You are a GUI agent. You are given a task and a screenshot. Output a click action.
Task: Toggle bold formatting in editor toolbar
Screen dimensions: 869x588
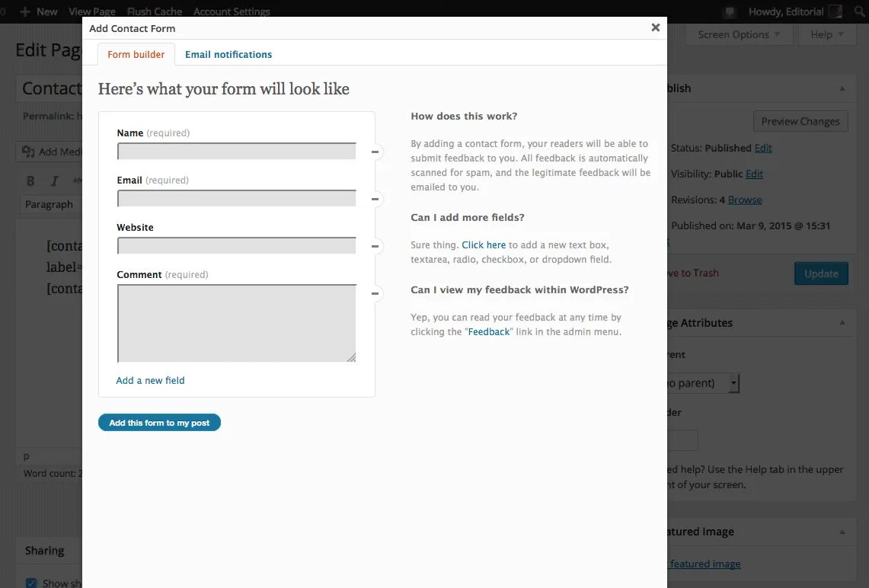pyautogui.click(x=30, y=181)
